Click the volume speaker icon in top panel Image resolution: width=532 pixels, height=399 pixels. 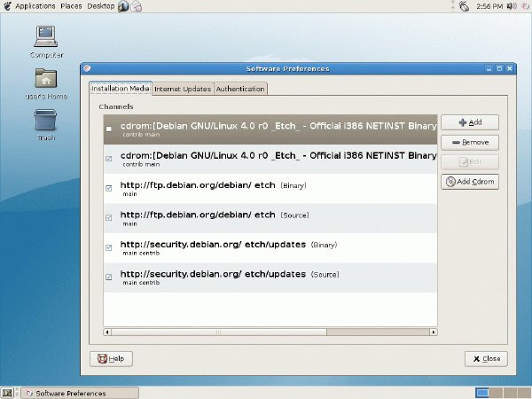[511, 6]
